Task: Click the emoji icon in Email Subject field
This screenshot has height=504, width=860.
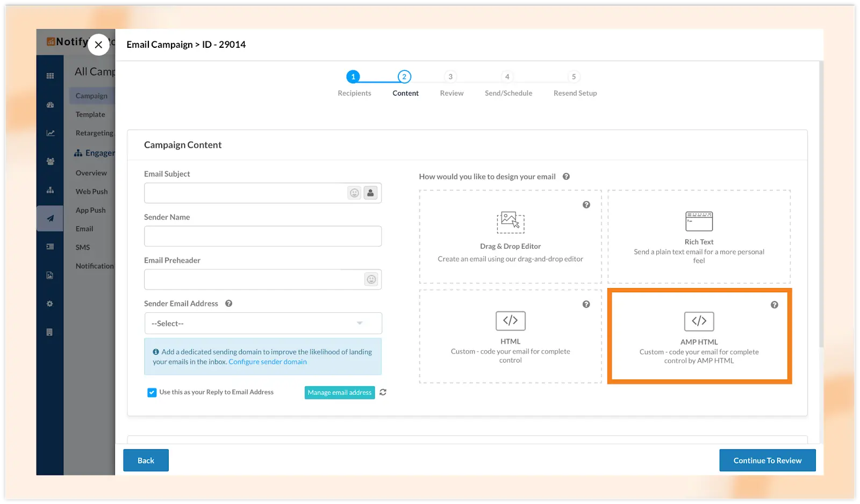Action: pyautogui.click(x=354, y=193)
